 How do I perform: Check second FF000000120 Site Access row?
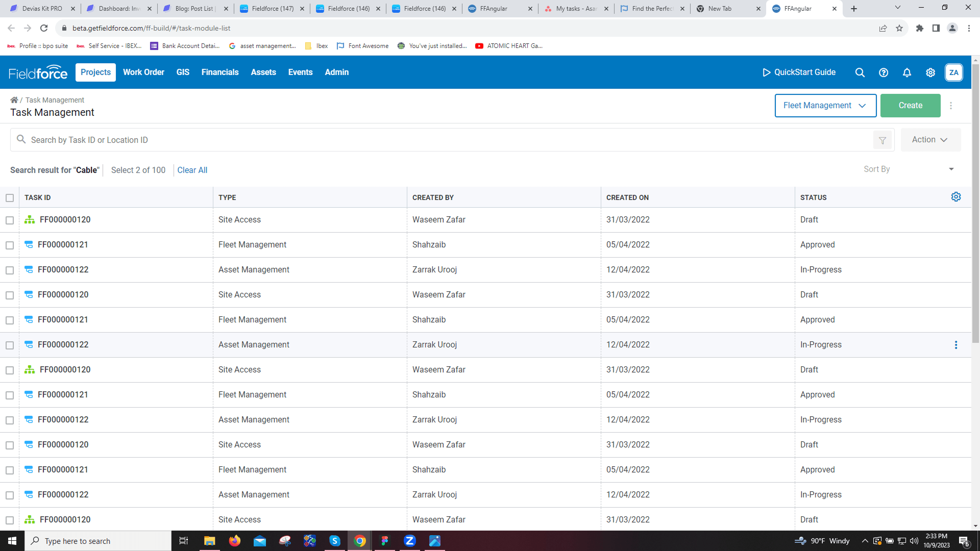tap(10, 295)
